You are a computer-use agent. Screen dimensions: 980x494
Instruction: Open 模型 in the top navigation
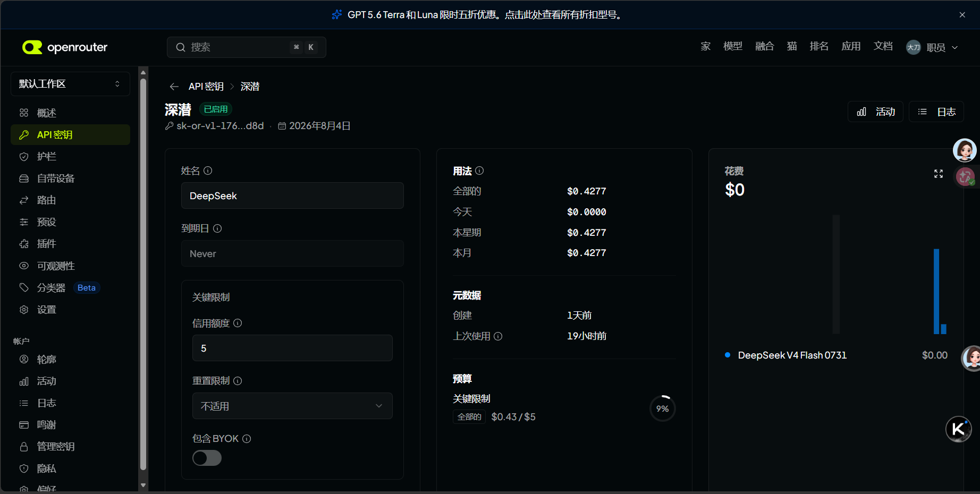(x=733, y=47)
